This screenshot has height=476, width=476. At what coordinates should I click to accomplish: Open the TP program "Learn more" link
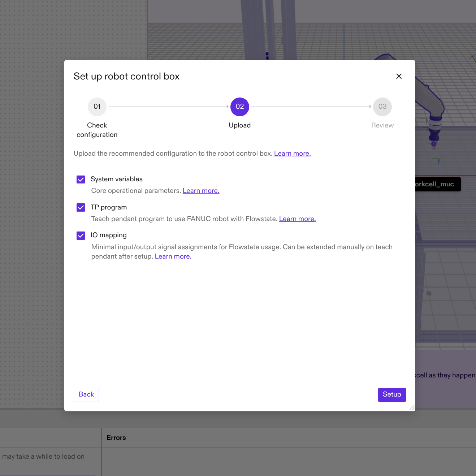pos(297,218)
